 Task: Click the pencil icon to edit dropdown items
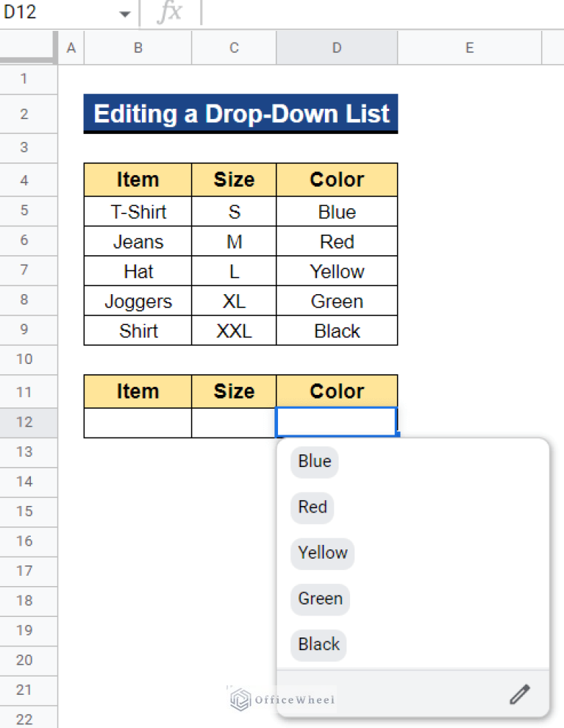tap(520, 693)
